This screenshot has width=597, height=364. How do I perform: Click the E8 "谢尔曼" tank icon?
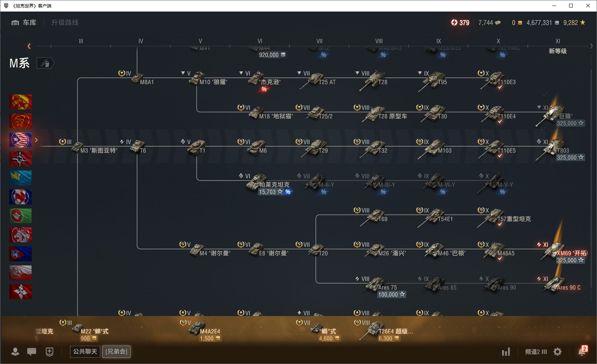coord(256,249)
